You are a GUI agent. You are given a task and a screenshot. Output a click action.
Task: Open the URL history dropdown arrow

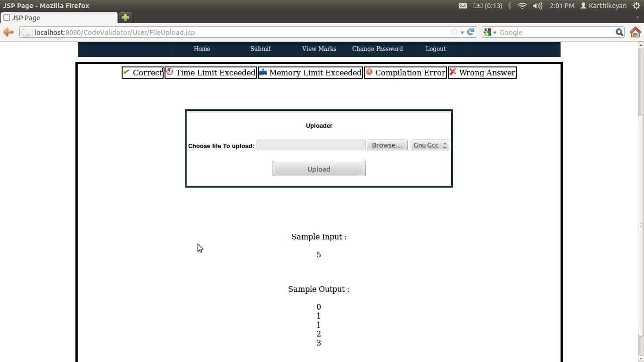pos(462,33)
